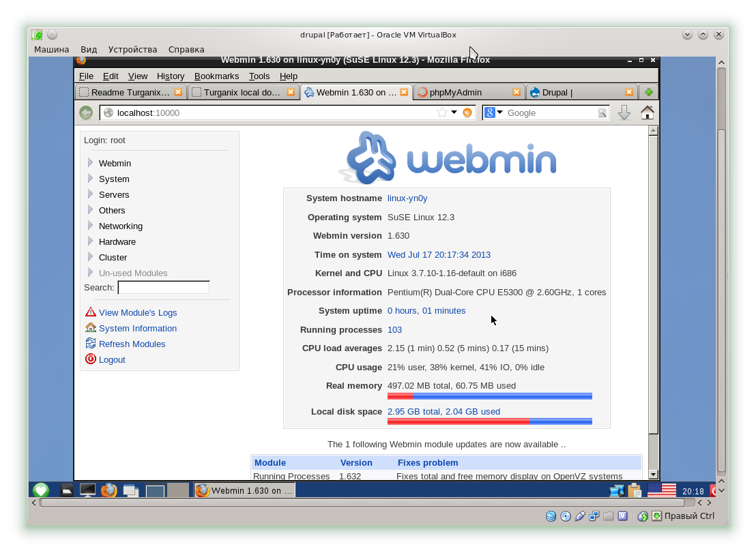Open search engine selector dropdown
Screen dimensions: 756x553
coord(494,113)
